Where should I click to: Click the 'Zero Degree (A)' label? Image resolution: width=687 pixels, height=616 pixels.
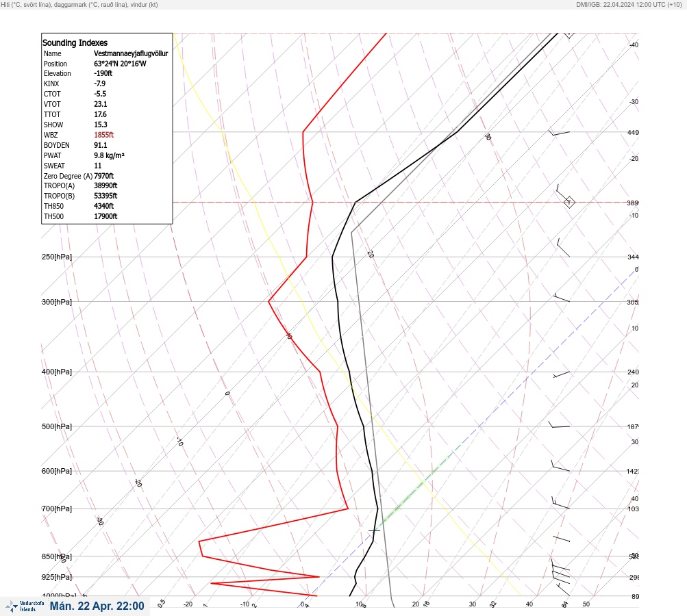68,176
